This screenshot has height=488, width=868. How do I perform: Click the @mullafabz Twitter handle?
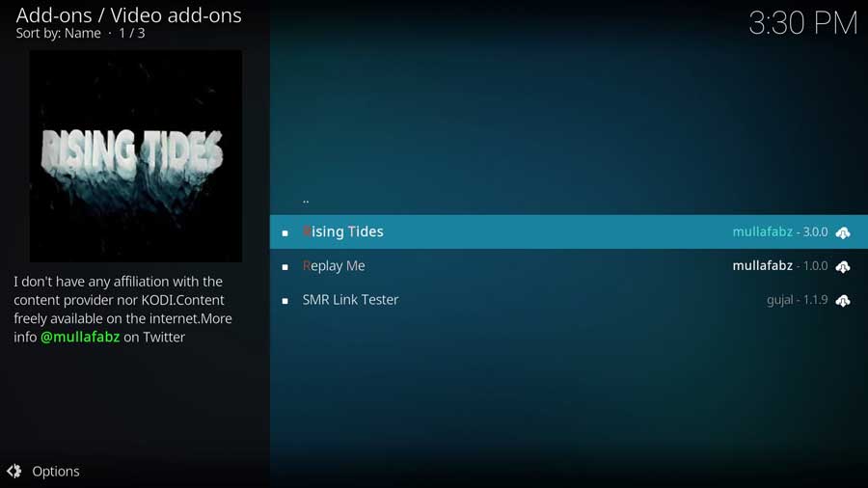point(80,337)
